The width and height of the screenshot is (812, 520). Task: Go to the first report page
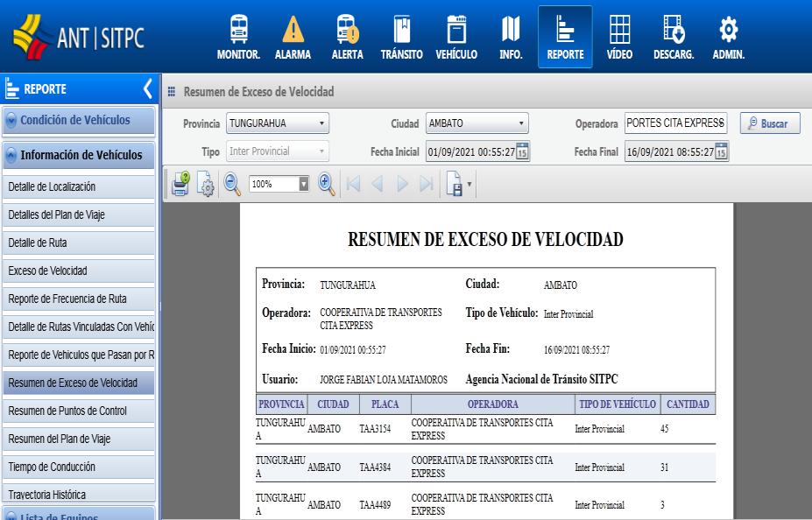tap(353, 184)
